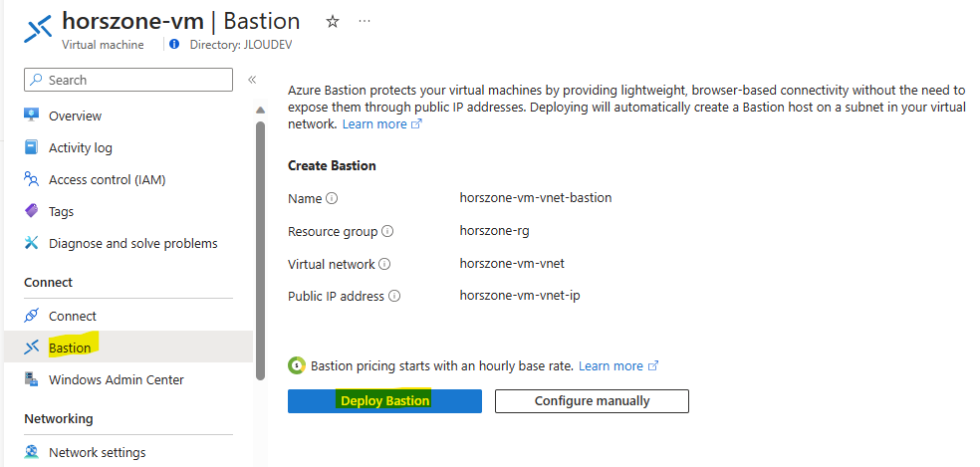Click the Overview monitor icon
Screen dimensions: 980x467
tap(31, 116)
